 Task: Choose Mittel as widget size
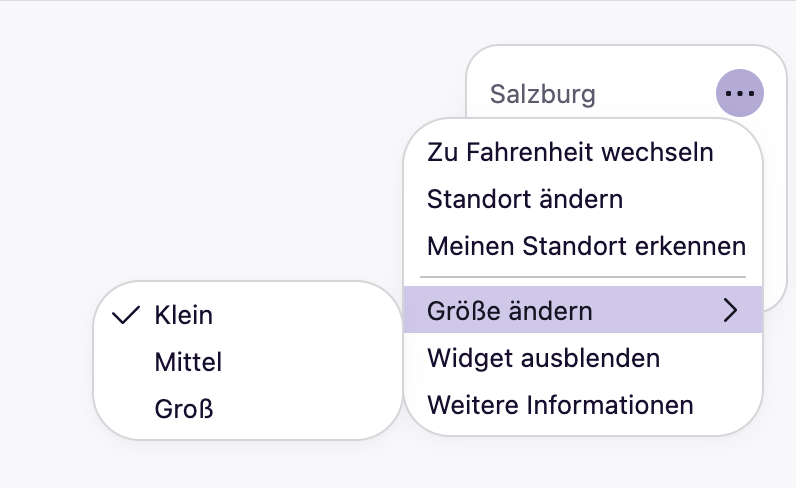tap(248, 362)
